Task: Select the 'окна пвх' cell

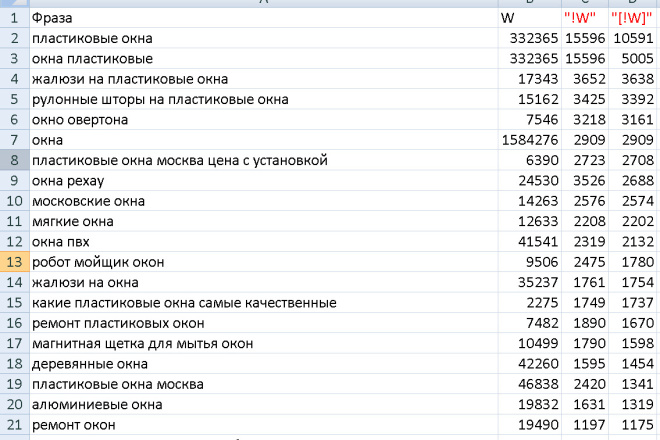Action: 264,242
